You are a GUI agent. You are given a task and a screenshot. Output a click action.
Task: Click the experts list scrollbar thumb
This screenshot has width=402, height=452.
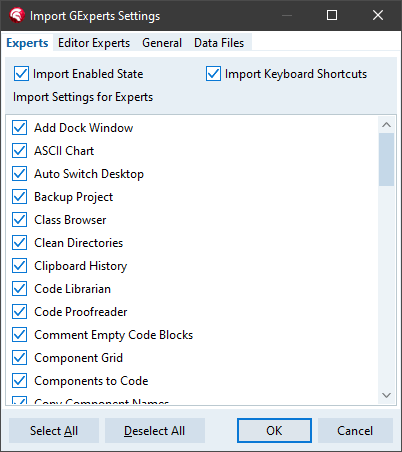pyautogui.click(x=386, y=159)
